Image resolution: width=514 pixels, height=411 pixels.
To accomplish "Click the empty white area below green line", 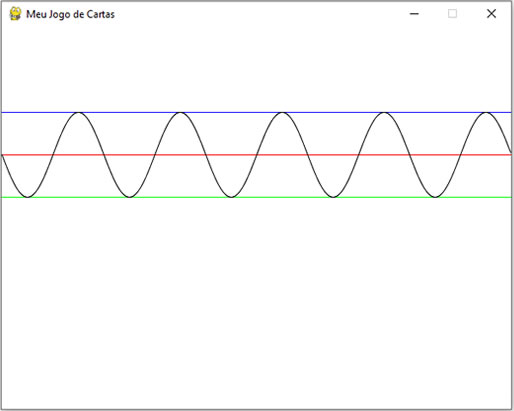I will 257,303.
